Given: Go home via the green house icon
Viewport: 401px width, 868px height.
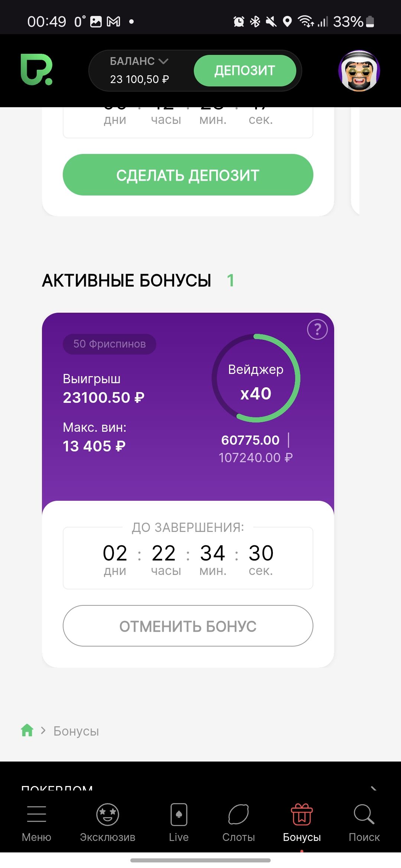Looking at the screenshot, I should coord(27,730).
